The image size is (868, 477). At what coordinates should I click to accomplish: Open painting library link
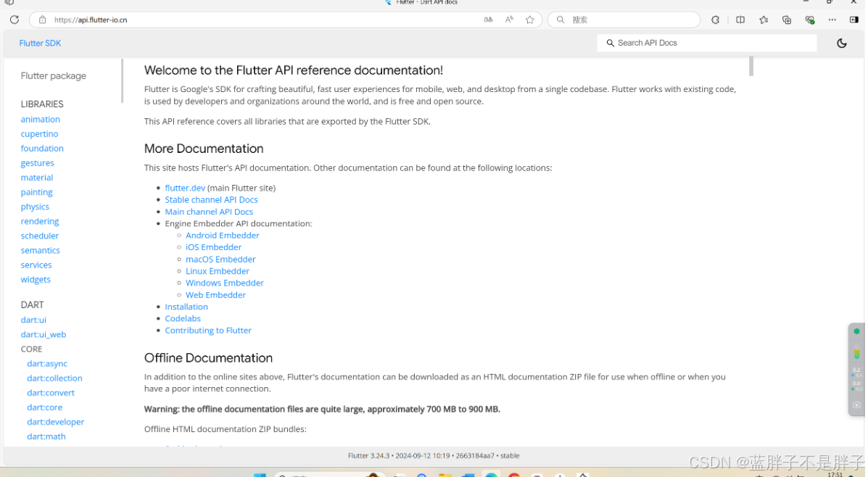[x=36, y=192]
